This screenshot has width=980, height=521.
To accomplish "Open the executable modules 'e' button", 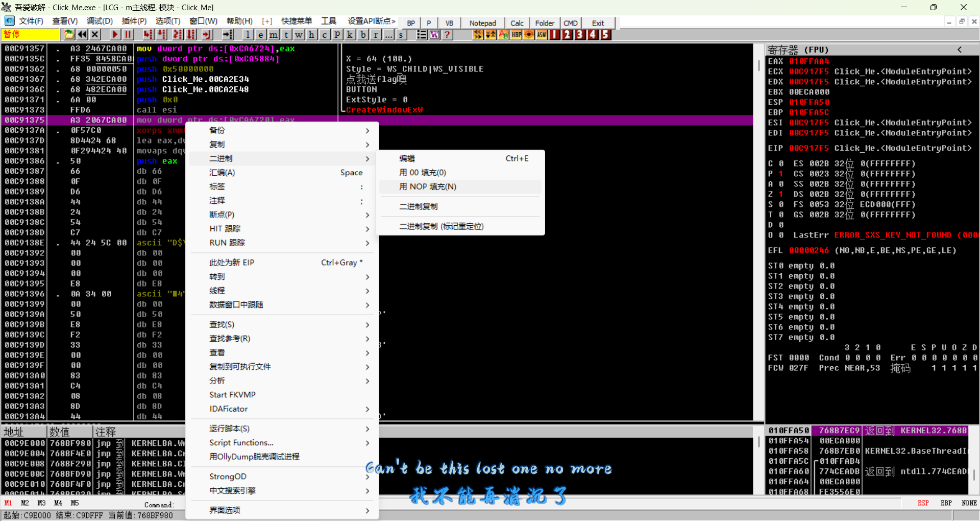I will 261,34.
